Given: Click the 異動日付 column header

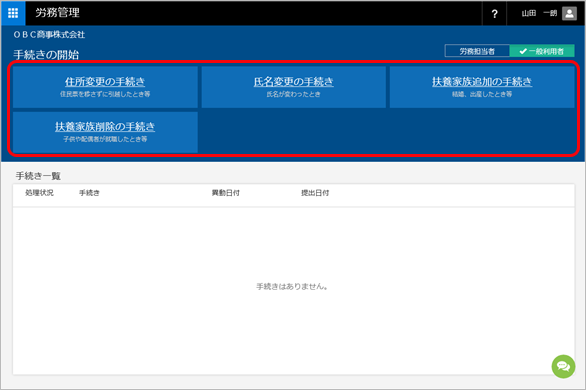Looking at the screenshot, I should point(226,193).
